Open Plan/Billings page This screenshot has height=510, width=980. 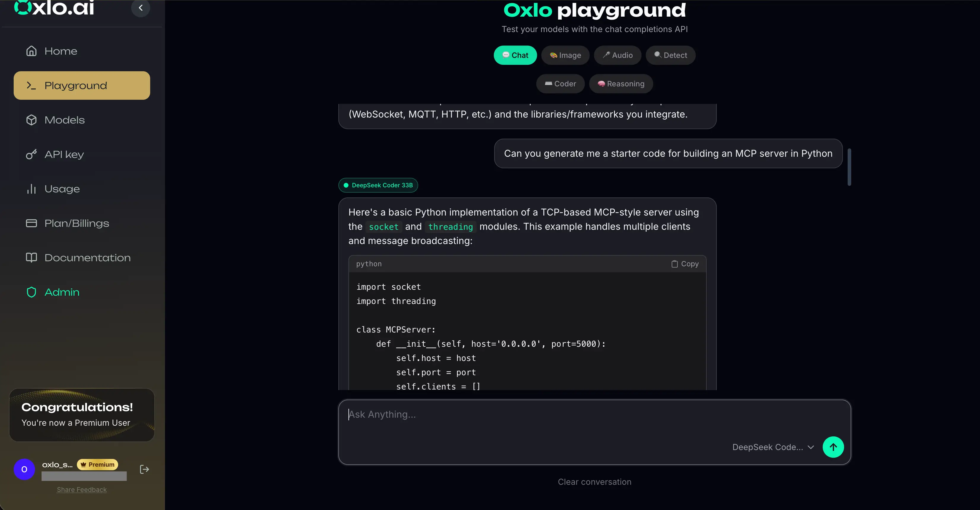(x=77, y=223)
